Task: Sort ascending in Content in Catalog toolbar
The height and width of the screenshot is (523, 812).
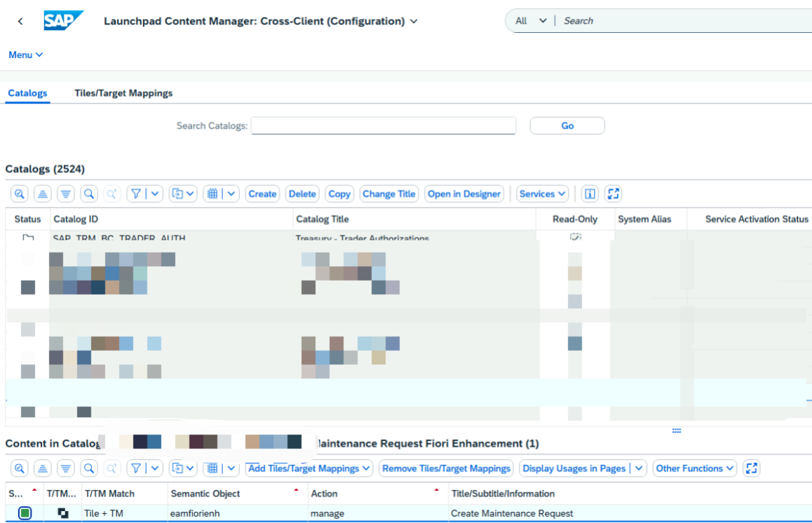Action: 43,468
